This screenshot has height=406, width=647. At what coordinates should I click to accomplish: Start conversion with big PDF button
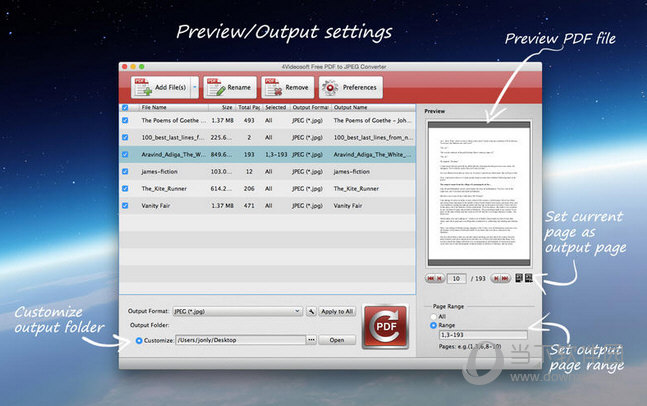(x=386, y=327)
